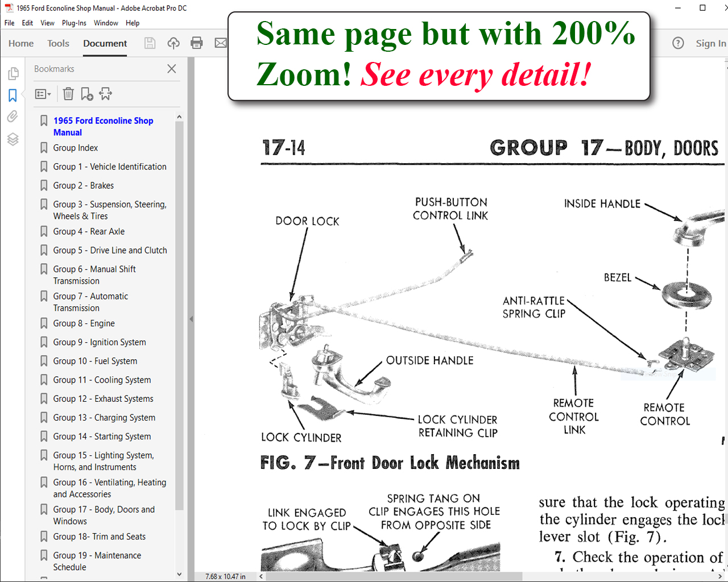Screen dimensions: 728x582
Task: Select the Document tab
Action: coord(105,43)
